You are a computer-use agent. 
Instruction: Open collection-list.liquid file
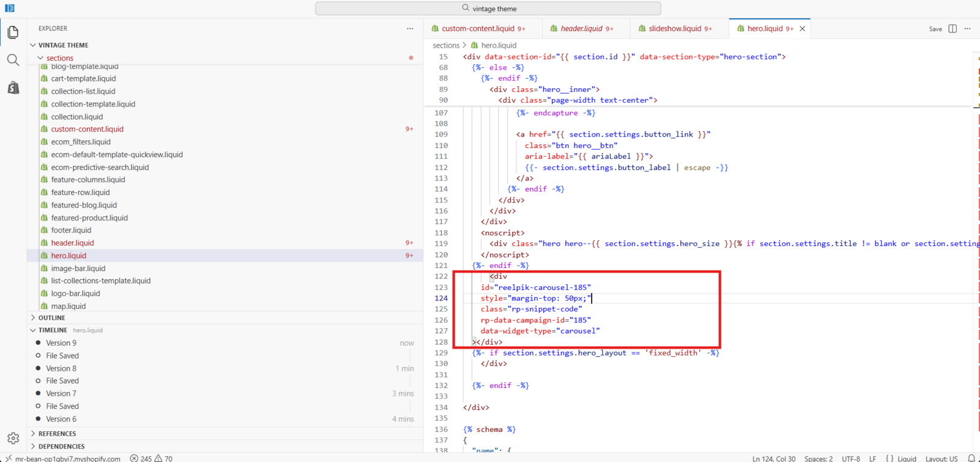pos(83,91)
